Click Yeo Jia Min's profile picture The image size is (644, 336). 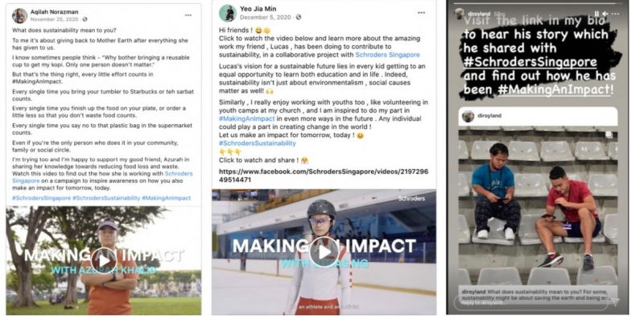(228, 13)
